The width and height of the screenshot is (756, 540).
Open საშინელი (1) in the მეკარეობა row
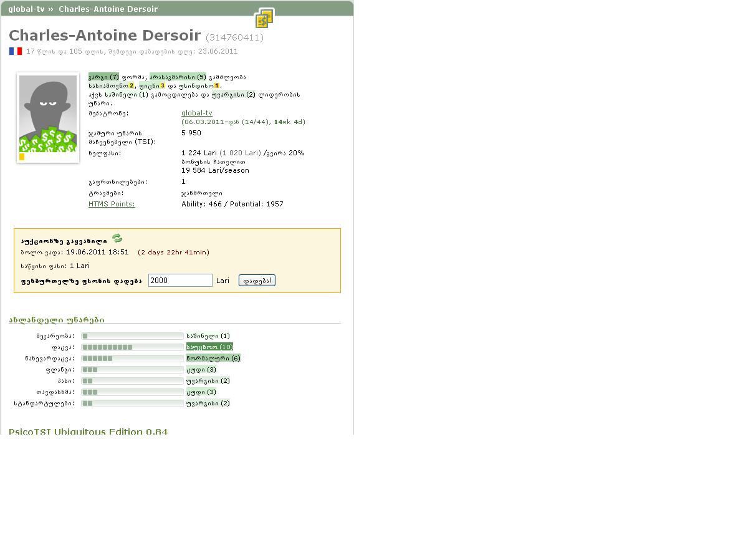click(x=208, y=336)
